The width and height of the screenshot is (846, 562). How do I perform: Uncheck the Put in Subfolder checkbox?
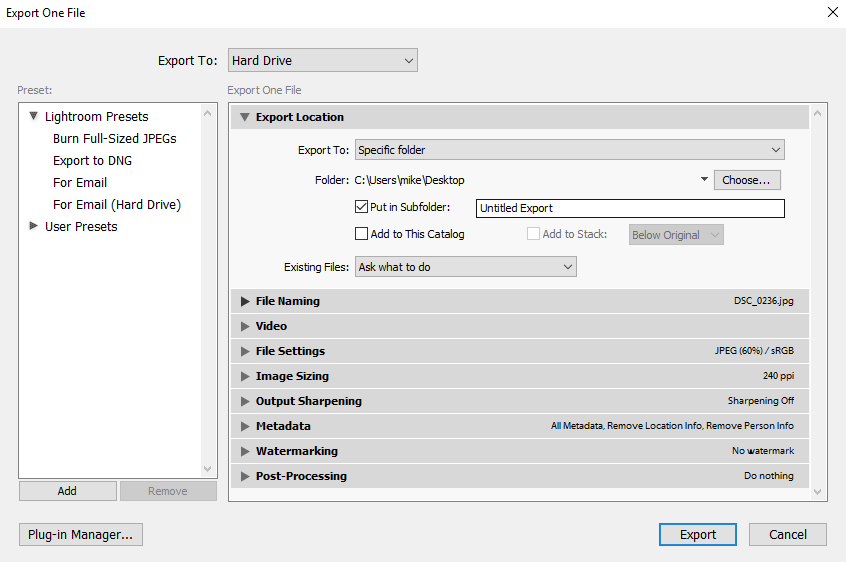pyautogui.click(x=362, y=208)
